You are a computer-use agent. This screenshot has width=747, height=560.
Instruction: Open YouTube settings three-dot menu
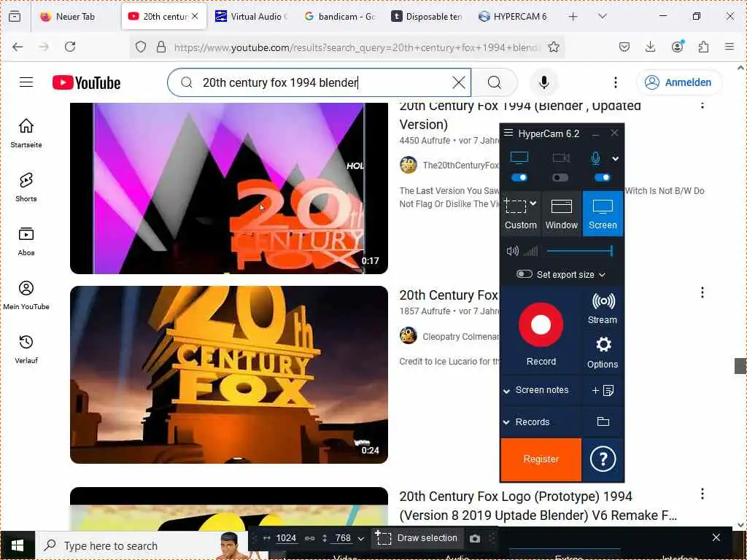(616, 82)
